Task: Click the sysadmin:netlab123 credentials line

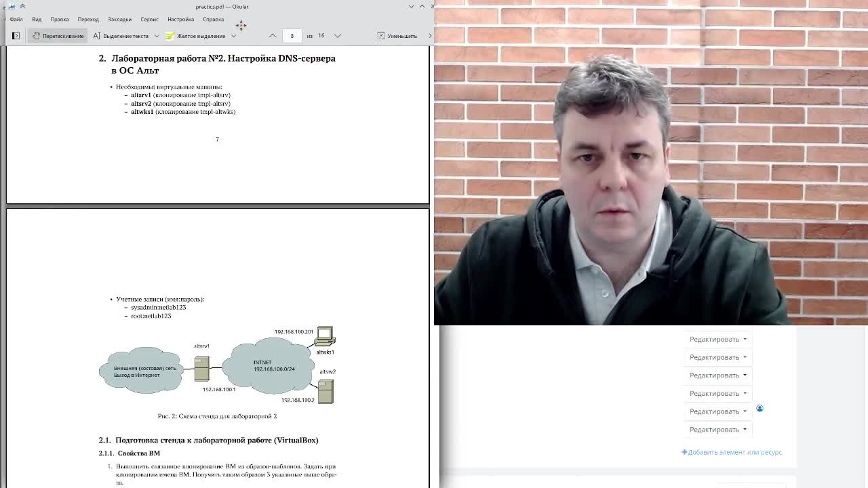Action: tap(158, 307)
